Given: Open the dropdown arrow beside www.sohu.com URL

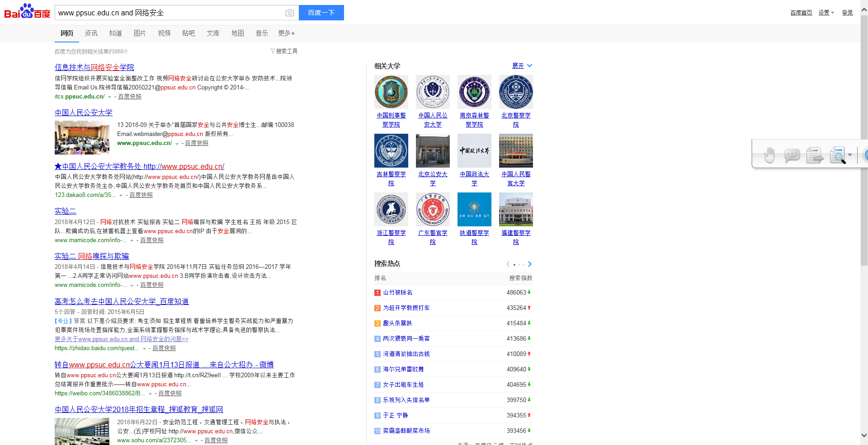Looking at the screenshot, I should click(196, 441).
